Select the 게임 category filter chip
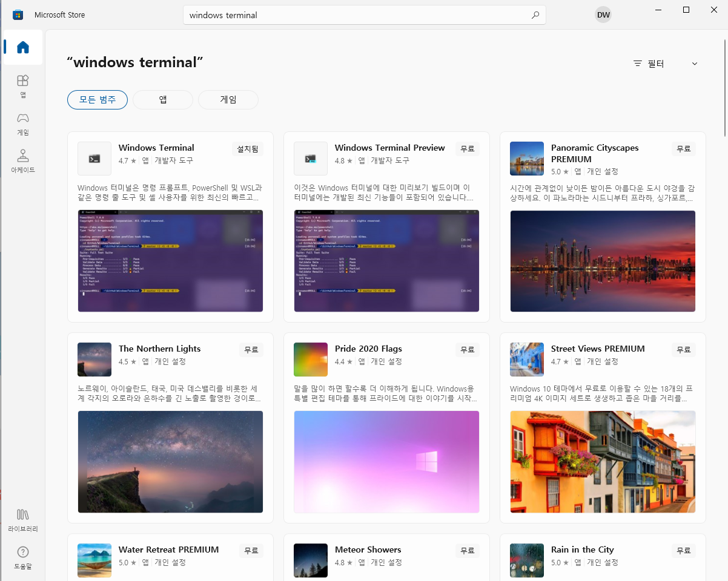The height and width of the screenshot is (581, 728). 228,100
